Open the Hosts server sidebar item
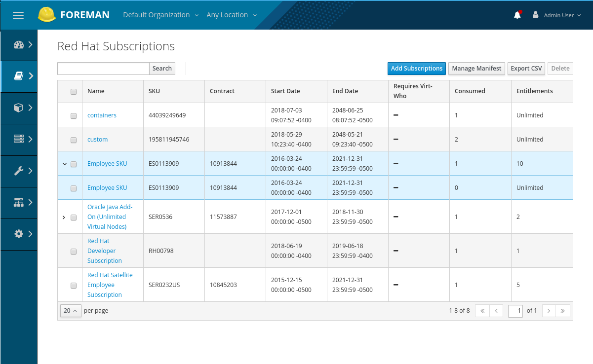 [19, 139]
